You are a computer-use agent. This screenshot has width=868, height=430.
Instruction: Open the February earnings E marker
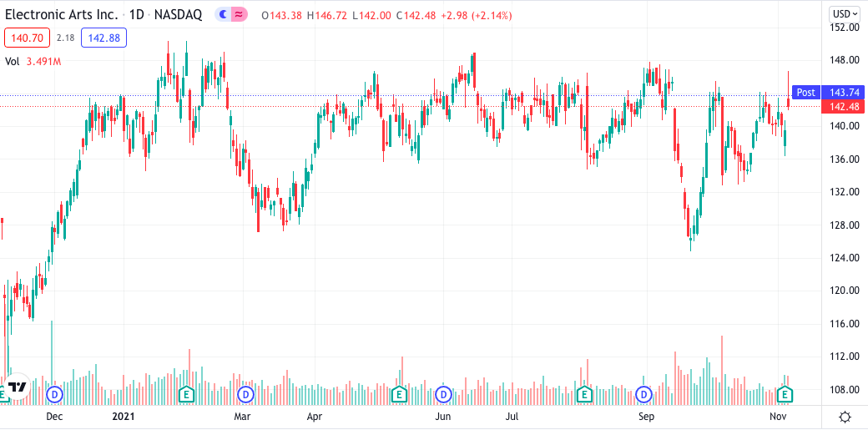tap(187, 395)
